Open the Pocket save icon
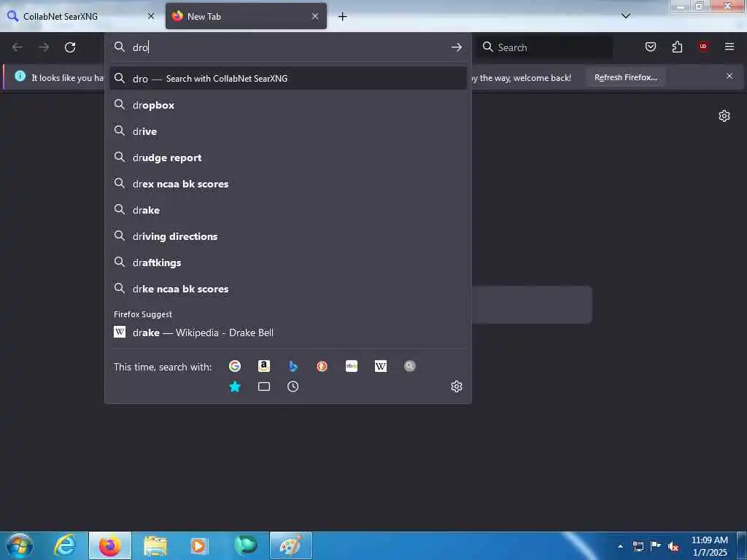The image size is (747, 560). [650, 47]
